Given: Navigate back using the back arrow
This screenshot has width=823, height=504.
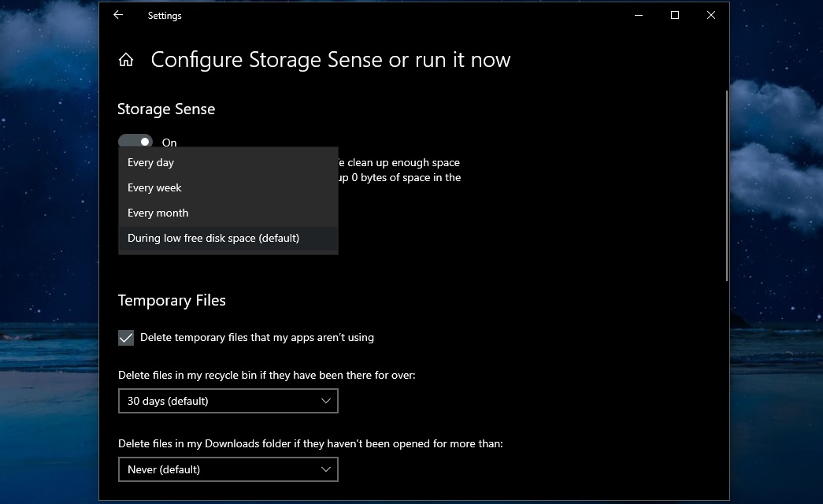Looking at the screenshot, I should pos(118,15).
